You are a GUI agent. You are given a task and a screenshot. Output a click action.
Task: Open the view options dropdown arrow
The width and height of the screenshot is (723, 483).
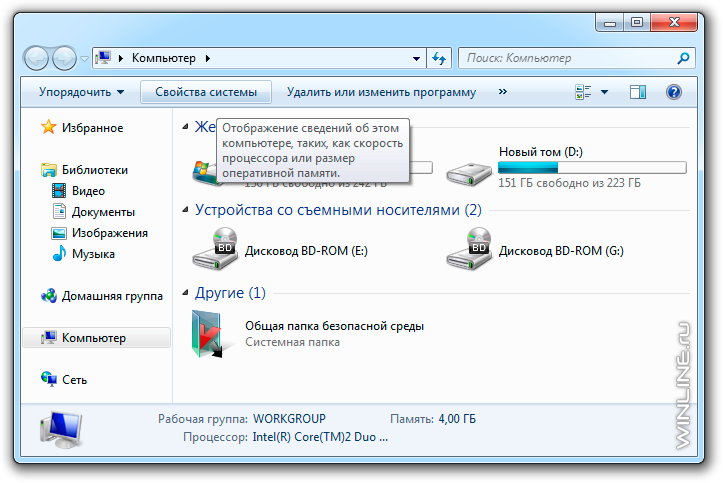604,92
